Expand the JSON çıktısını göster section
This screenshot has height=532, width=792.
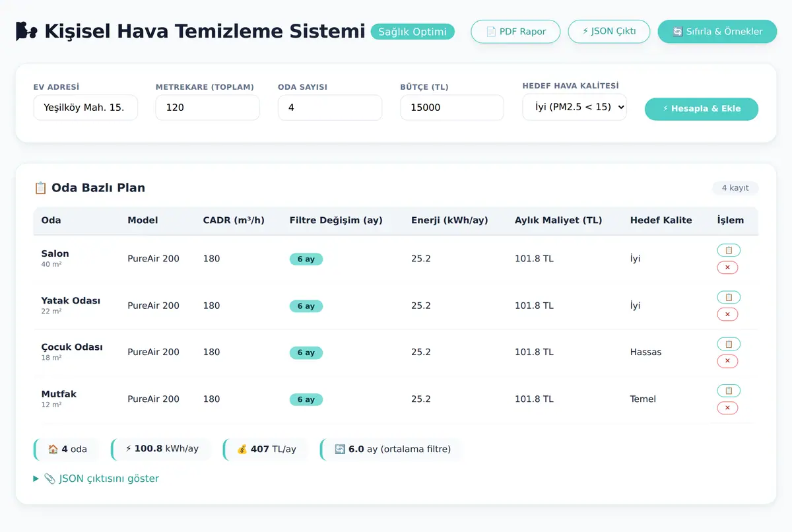click(x=96, y=479)
